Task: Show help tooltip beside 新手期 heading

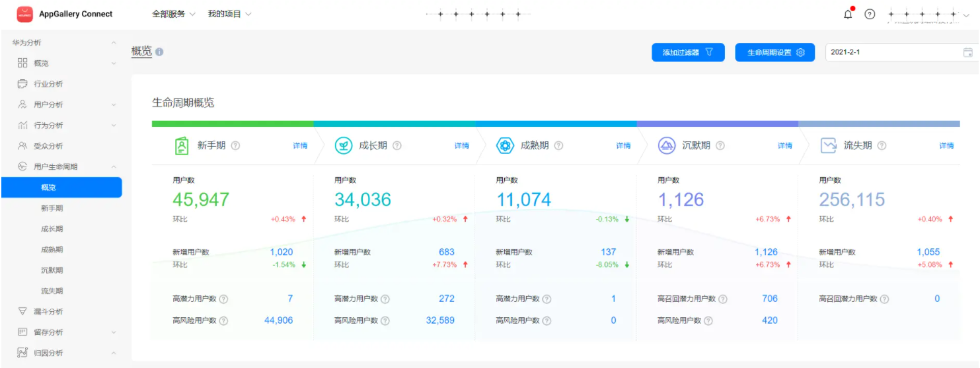Action: coord(235,145)
